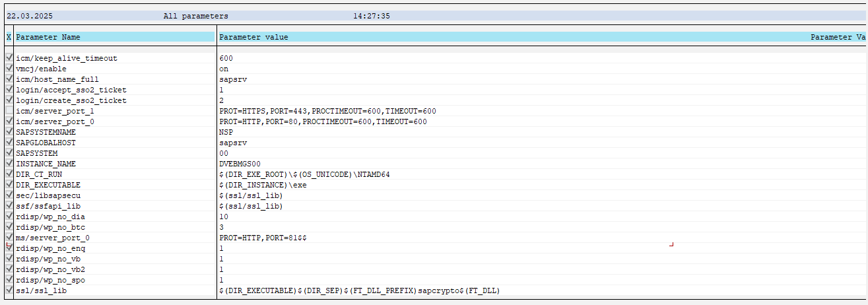868x305 pixels.
Task: Uncheck the rdisp/wp_no_vb2 checkbox
Action: (x=9, y=269)
